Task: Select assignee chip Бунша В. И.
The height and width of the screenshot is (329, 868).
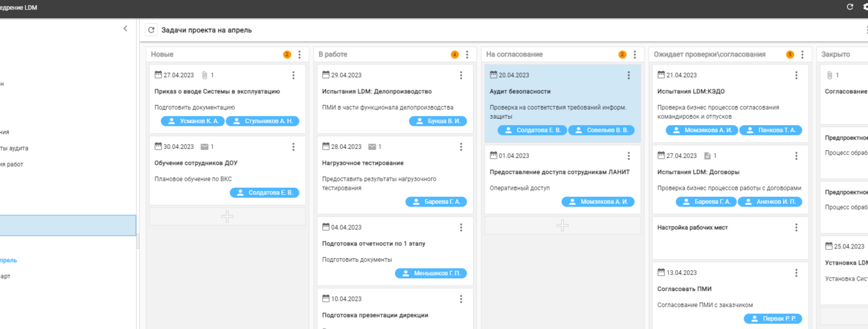Action: 438,121
